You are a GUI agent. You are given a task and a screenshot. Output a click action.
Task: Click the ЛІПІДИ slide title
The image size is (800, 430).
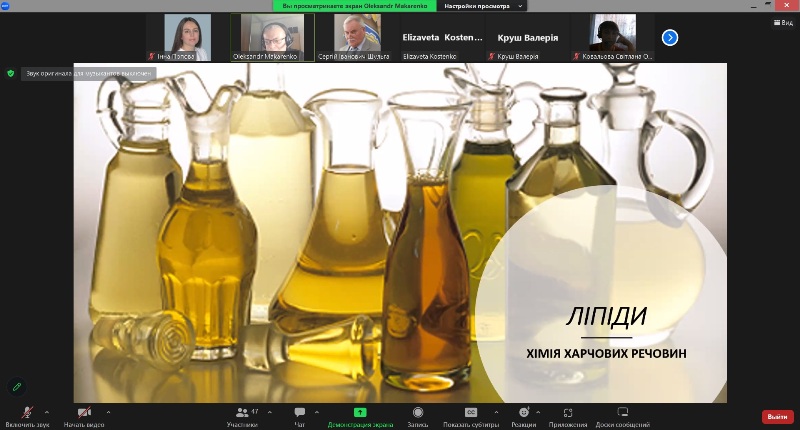(x=607, y=316)
